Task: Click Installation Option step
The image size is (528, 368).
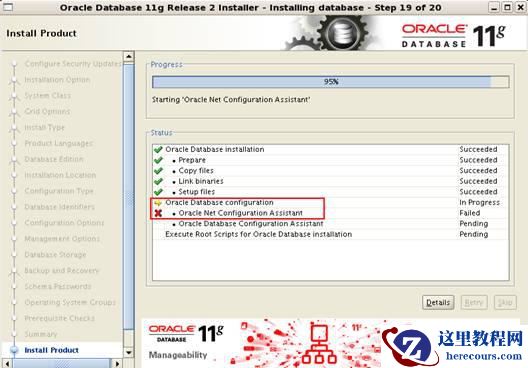Action: 57,80
